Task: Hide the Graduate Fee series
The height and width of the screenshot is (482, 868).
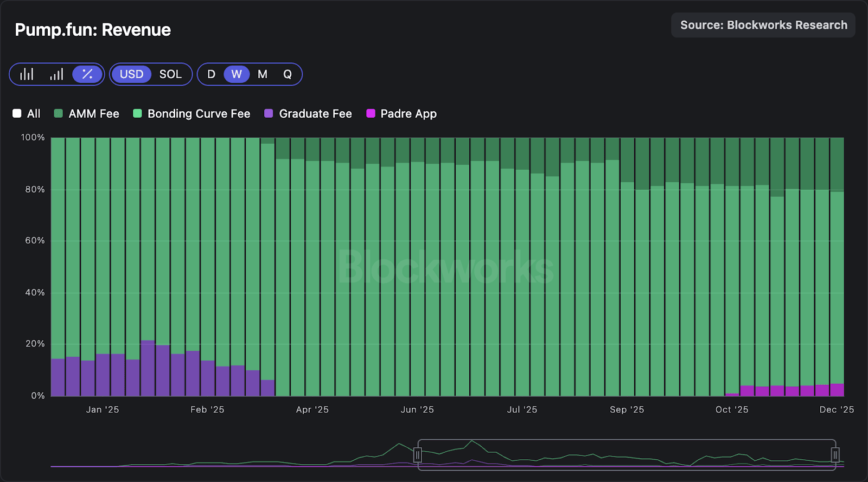Action: (308, 113)
